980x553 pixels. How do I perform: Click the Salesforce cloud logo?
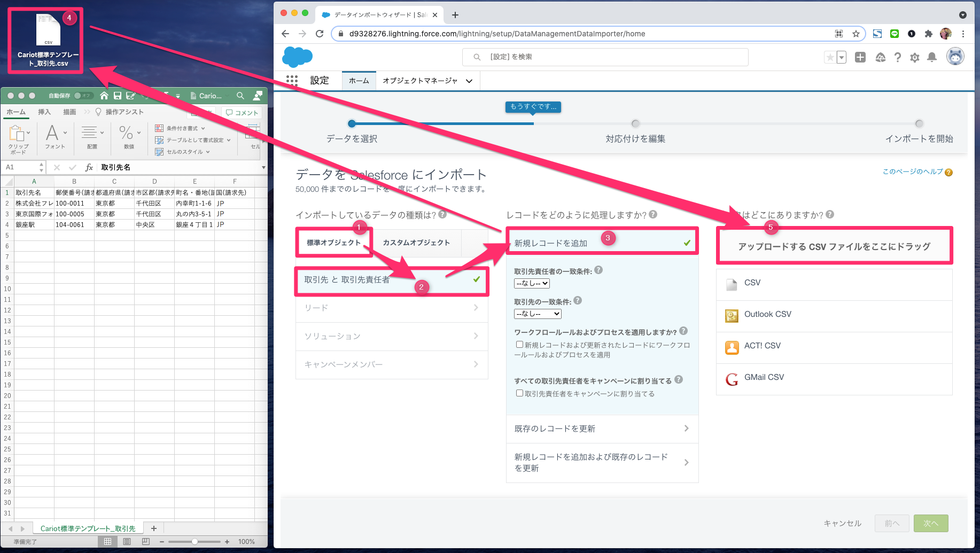click(x=297, y=57)
